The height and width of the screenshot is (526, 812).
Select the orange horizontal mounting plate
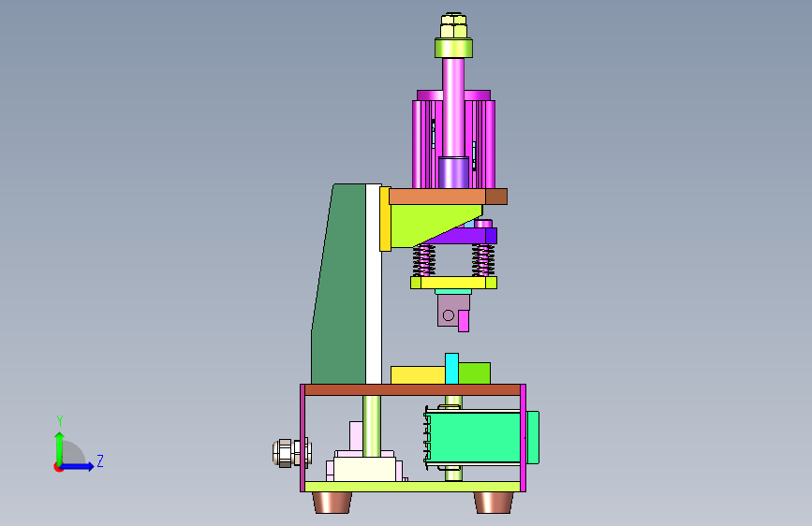[x=437, y=197]
